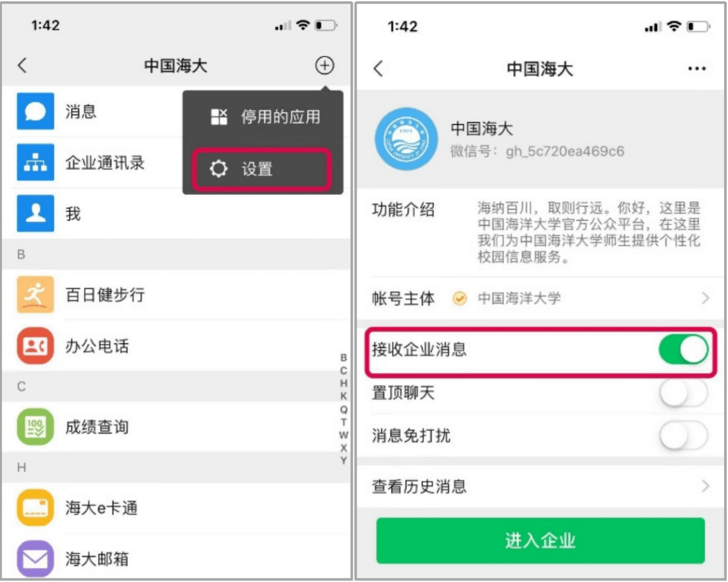Go back from the account details page

click(378, 69)
